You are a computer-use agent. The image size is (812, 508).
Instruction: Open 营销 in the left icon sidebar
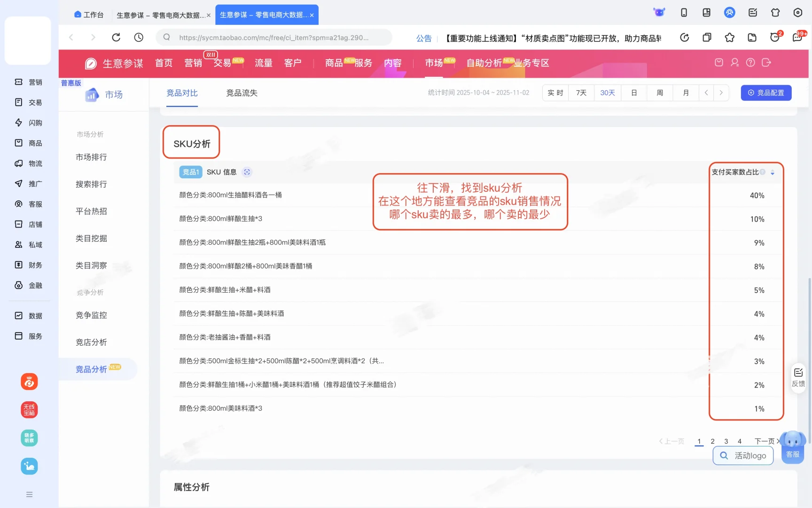[x=28, y=82]
